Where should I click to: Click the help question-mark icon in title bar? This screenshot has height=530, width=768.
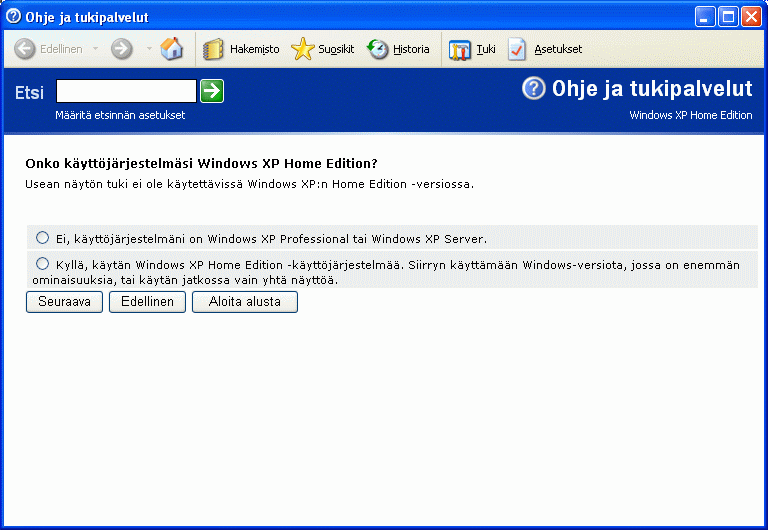click(13, 17)
